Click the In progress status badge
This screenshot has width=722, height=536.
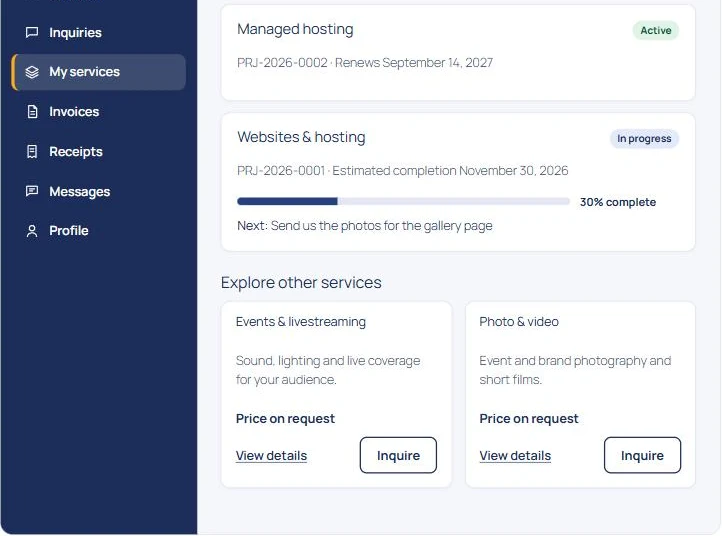(644, 139)
